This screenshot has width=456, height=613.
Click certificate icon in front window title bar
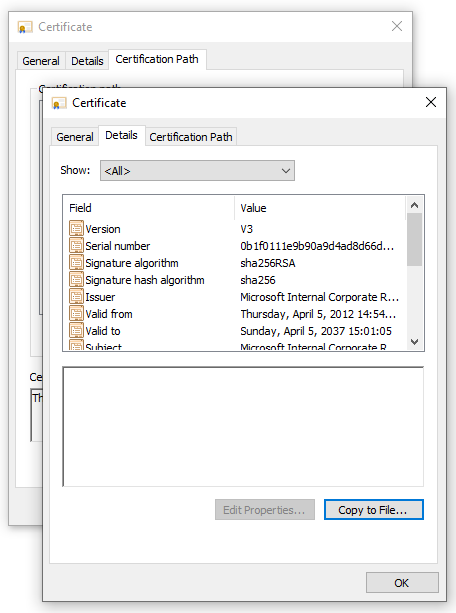coord(59,103)
